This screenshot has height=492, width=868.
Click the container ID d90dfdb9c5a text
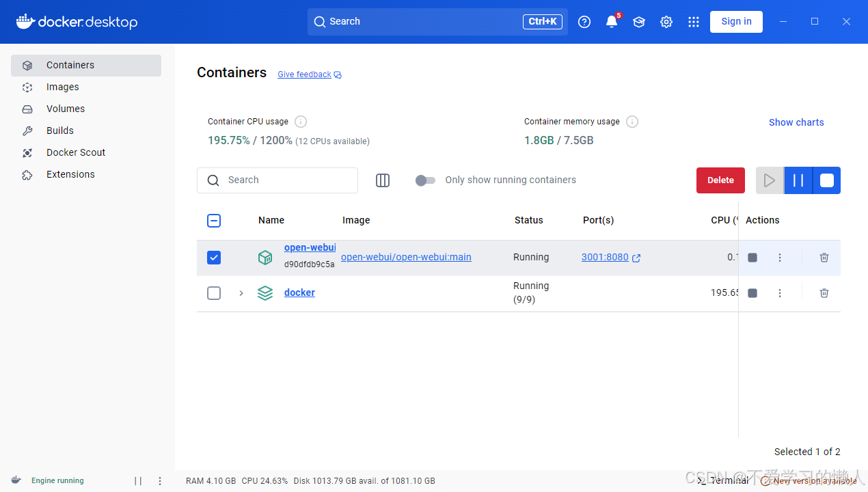click(310, 264)
